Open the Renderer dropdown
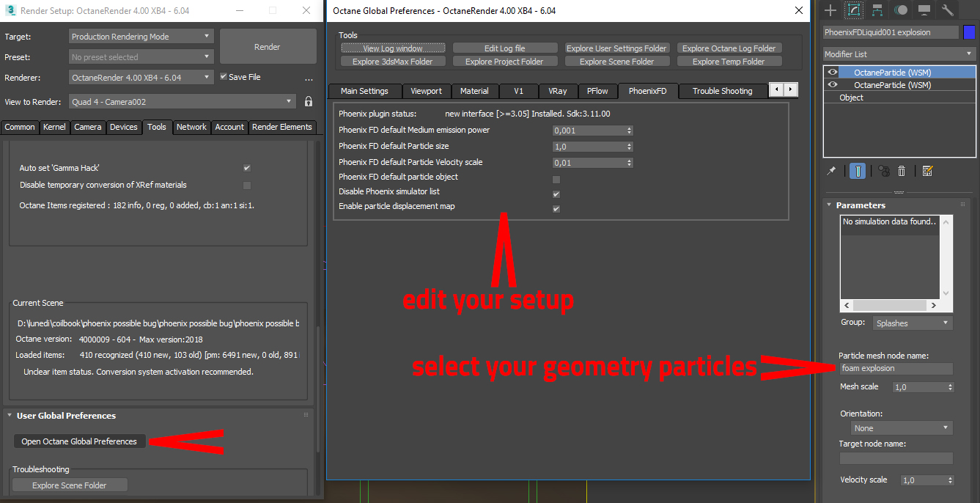This screenshot has height=503, width=980. 141,77
